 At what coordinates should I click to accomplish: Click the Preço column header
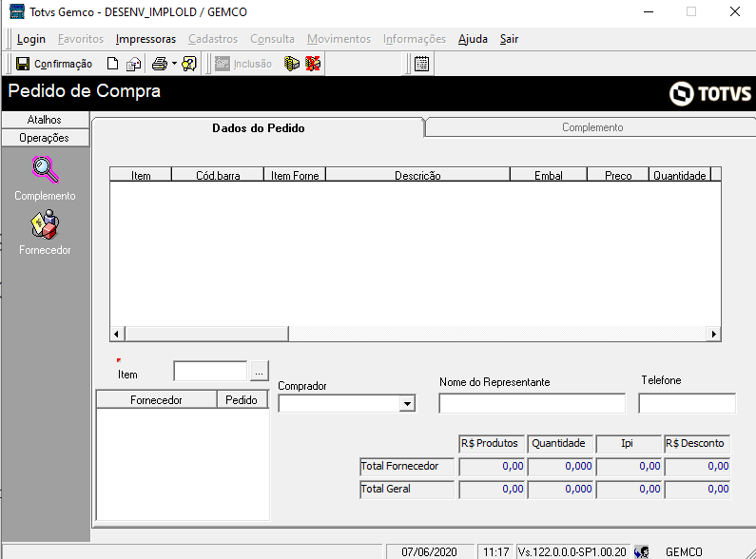pyautogui.click(x=618, y=176)
